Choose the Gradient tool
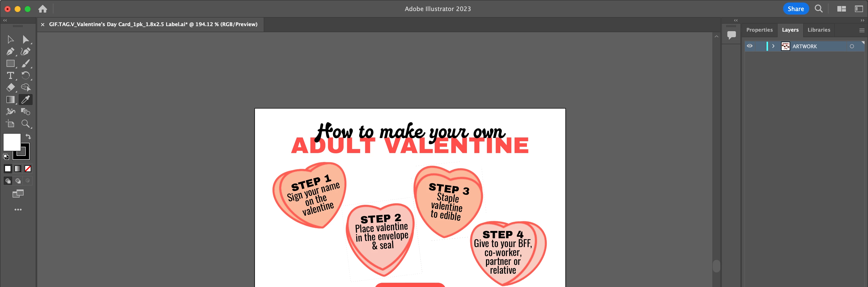 pyautogui.click(x=11, y=100)
